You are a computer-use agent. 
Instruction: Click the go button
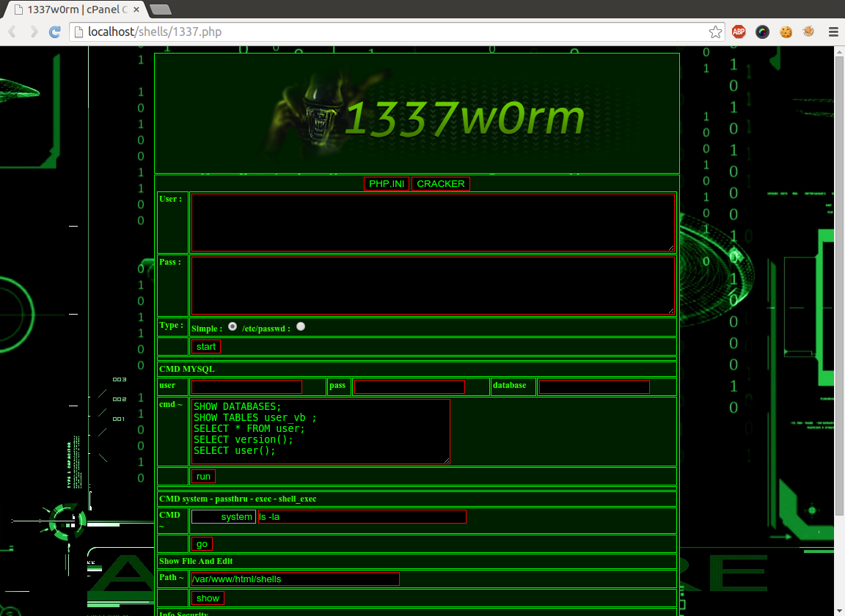202,544
